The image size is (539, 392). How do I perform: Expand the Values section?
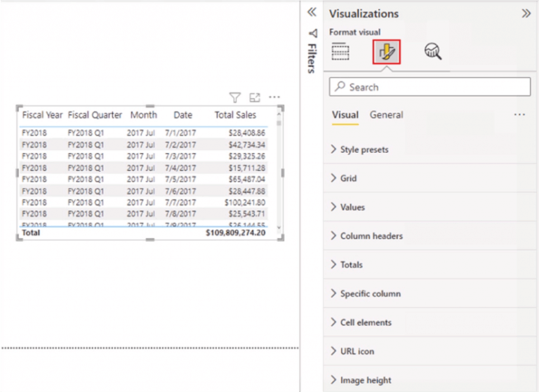(430, 207)
